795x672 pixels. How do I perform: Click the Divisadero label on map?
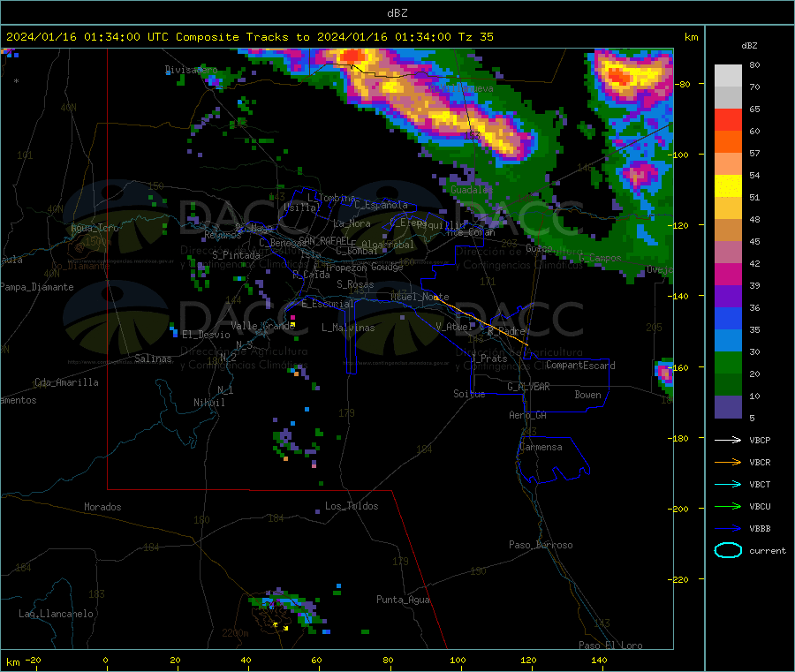point(191,70)
